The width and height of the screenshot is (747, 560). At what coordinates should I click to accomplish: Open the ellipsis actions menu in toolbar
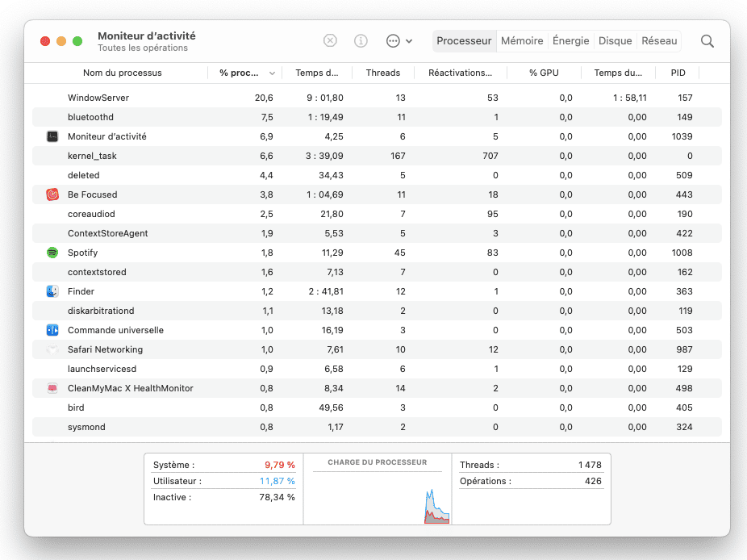click(x=399, y=40)
